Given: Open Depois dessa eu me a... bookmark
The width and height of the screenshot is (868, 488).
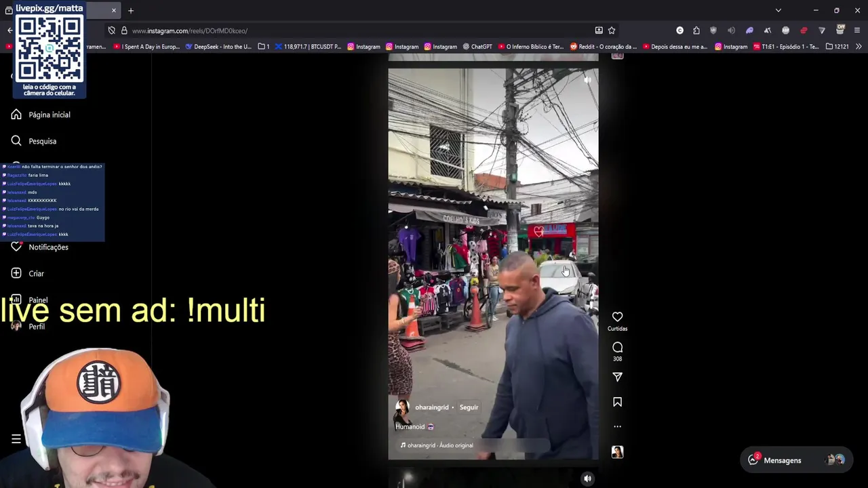Looking at the screenshot, I should click(675, 47).
